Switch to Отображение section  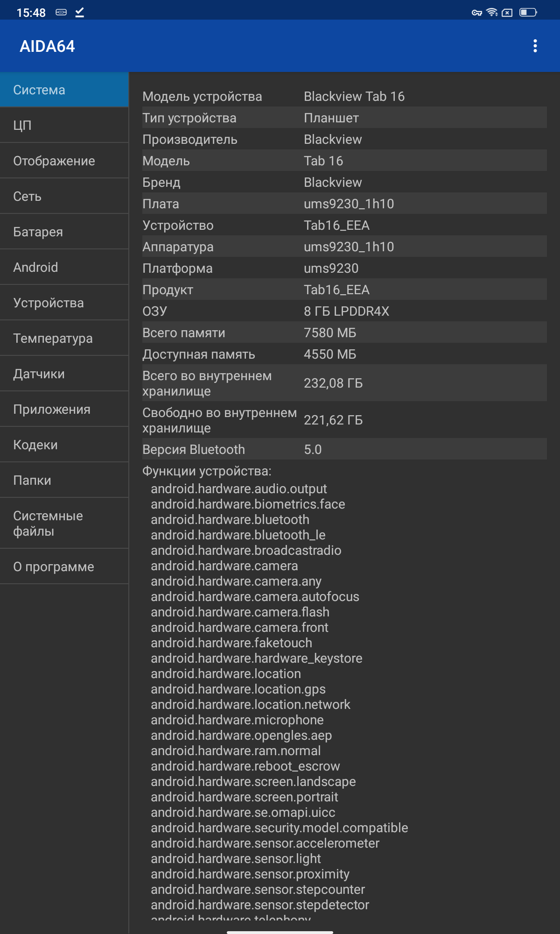(x=64, y=161)
